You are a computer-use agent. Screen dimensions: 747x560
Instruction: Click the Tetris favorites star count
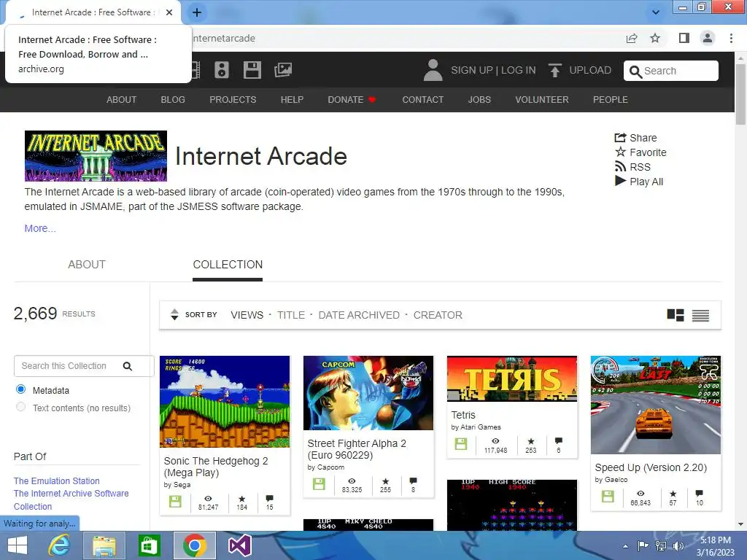pos(531,446)
